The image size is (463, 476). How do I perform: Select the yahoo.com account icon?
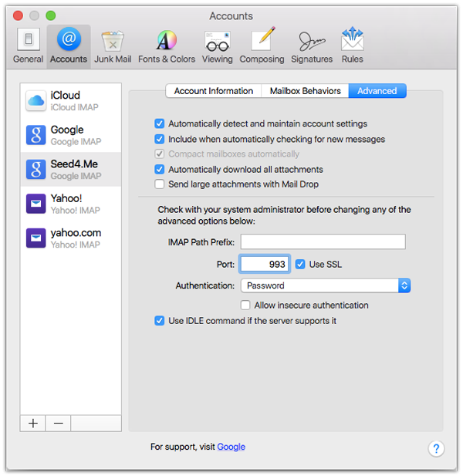[x=35, y=238]
